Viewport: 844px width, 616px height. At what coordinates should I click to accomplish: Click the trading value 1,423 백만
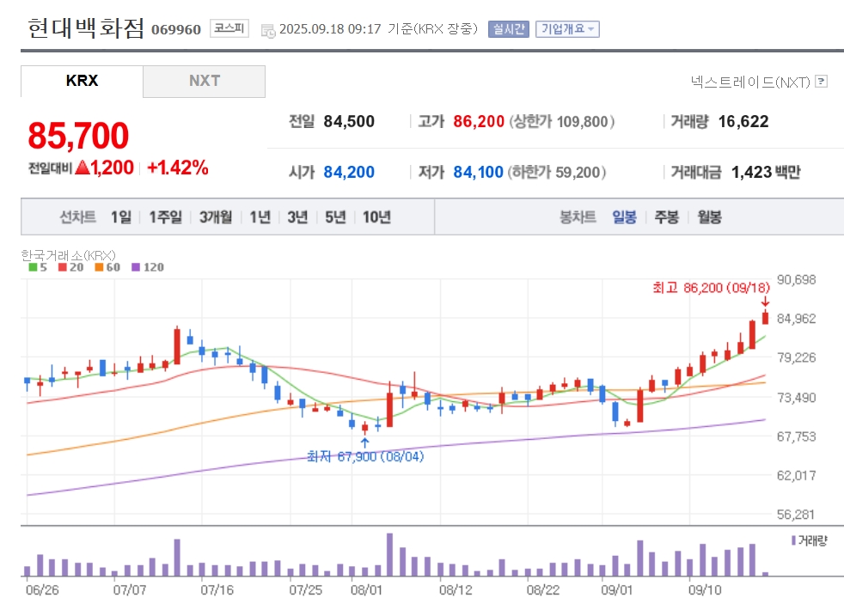pyautogui.click(x=766, y=172)
